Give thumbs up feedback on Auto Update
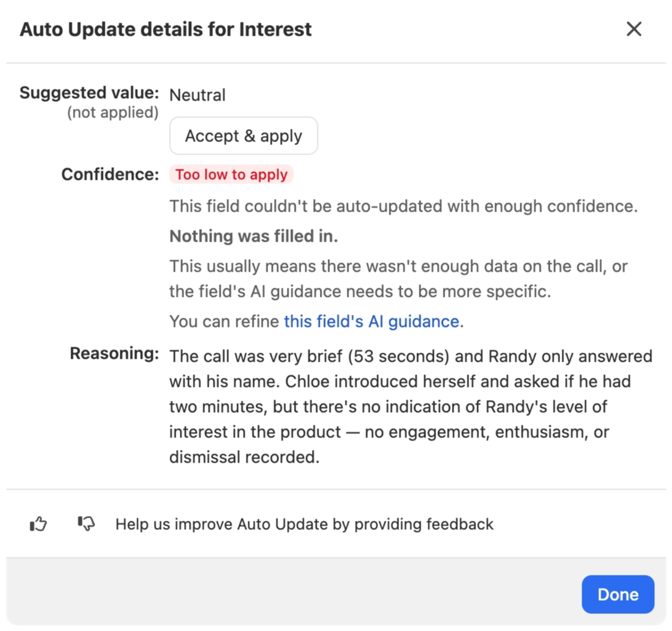Screen dimensions: 672x631 38,524
